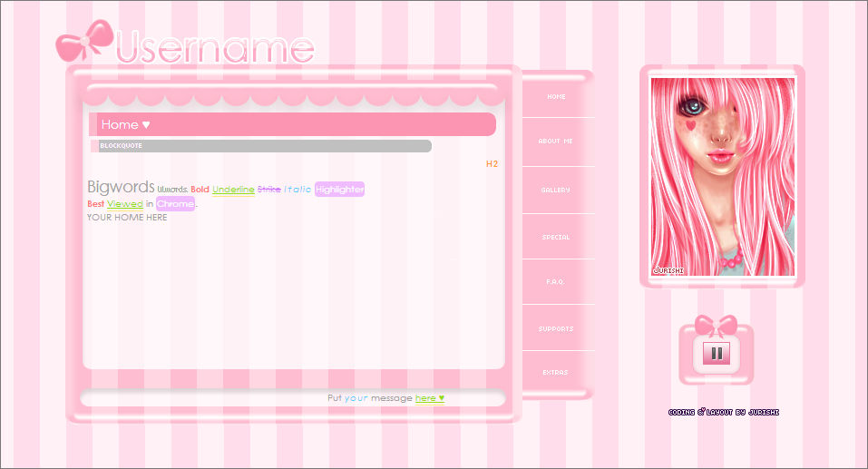868x469 pixels.
Task: Click the red 'Bold' word
Action: pos(200,190)
